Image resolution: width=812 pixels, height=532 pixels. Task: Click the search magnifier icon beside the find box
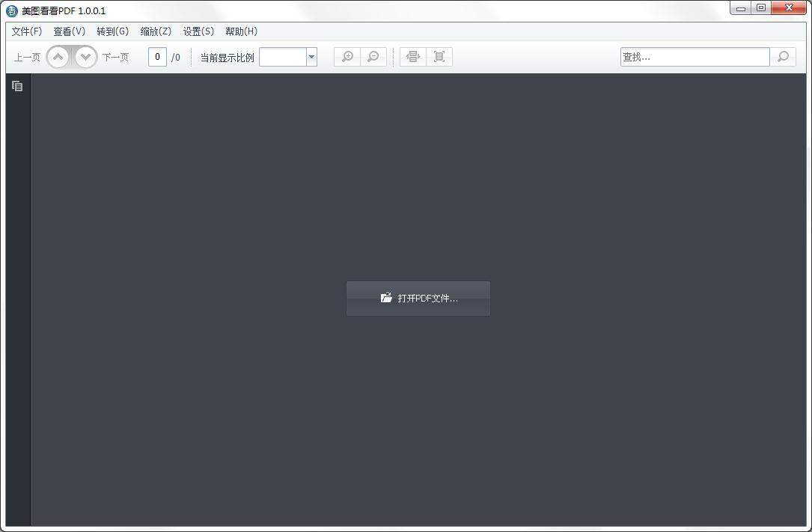coord(783,56)
